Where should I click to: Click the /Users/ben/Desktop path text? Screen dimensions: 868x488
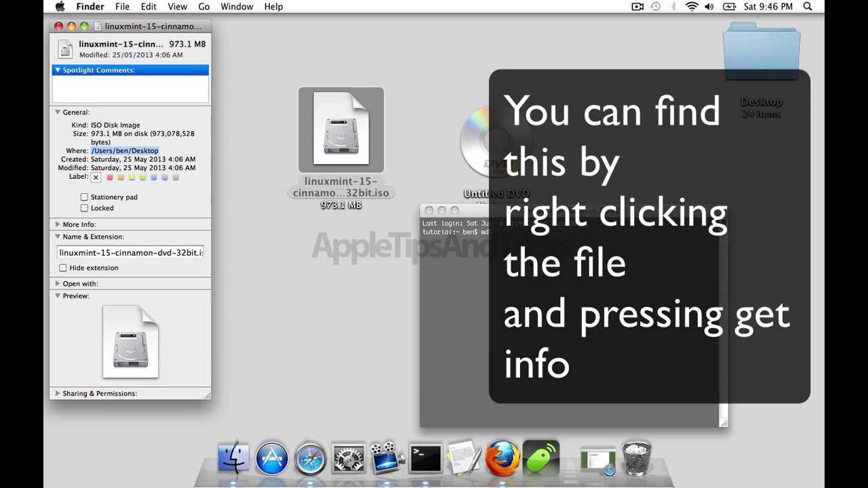tap(125, 150)
